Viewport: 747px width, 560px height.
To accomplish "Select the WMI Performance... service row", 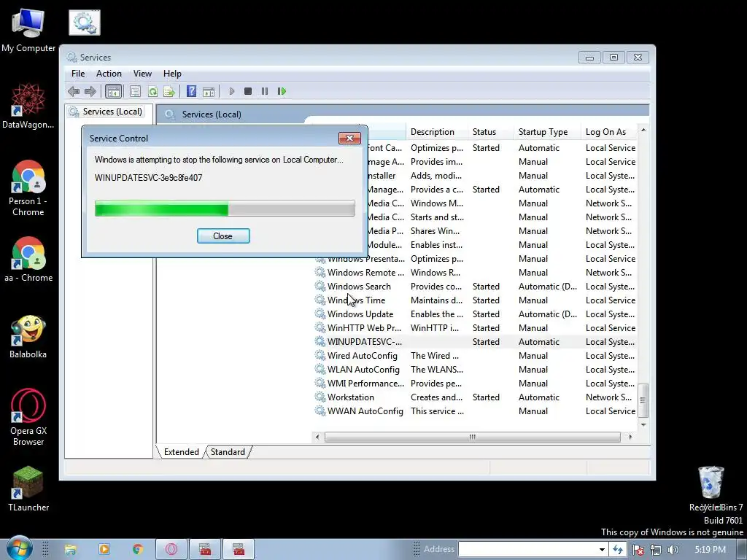I will click(476, 383).
